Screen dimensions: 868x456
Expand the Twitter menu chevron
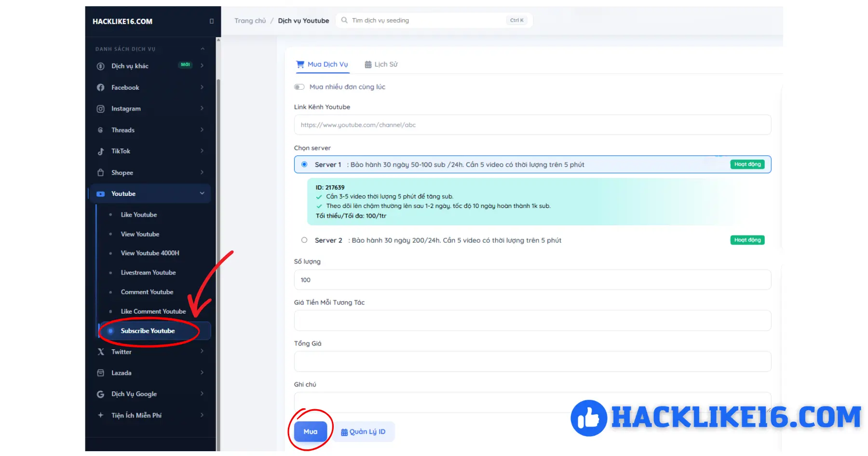202,351
